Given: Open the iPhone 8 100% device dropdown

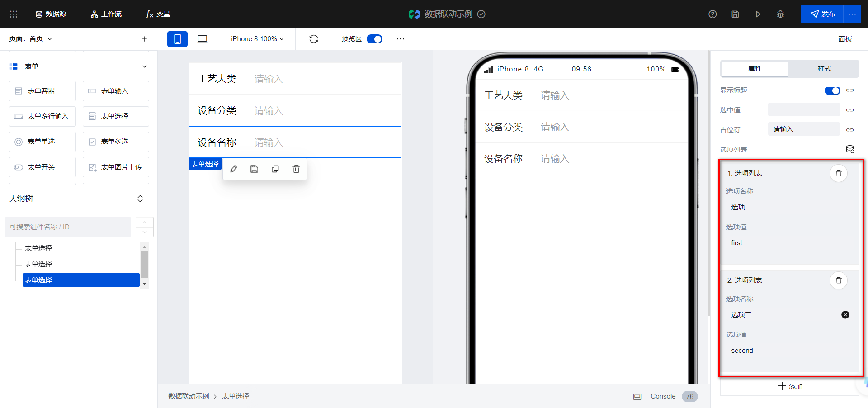Looking at the screenshot, I should [258, 39].
